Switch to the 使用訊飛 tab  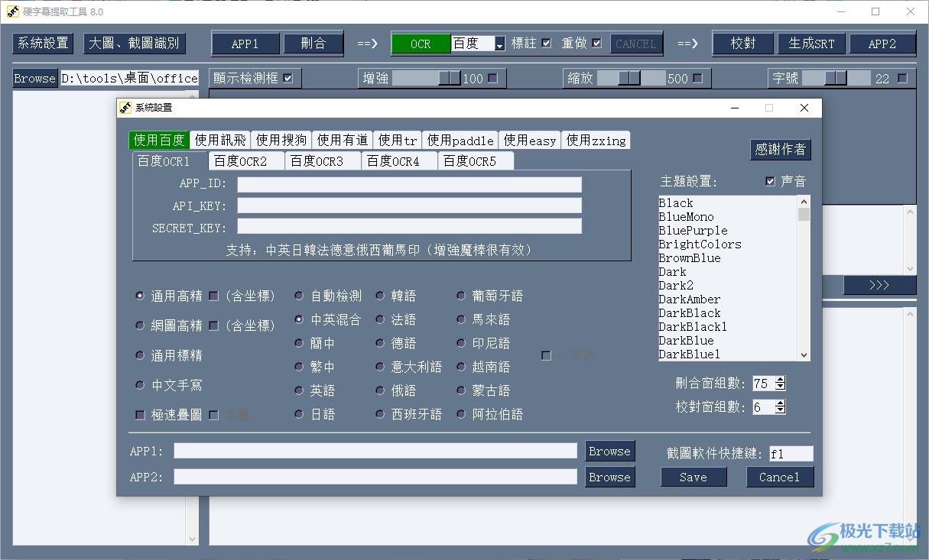pos(220,140)
